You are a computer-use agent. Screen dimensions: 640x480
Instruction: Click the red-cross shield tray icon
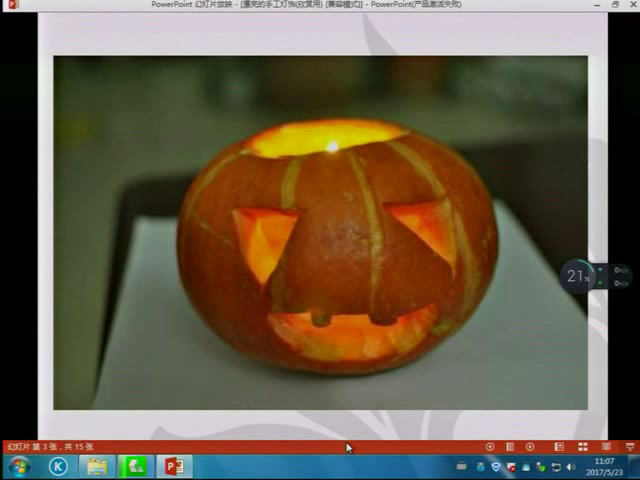pyautogui.click(x=511, y=467)
